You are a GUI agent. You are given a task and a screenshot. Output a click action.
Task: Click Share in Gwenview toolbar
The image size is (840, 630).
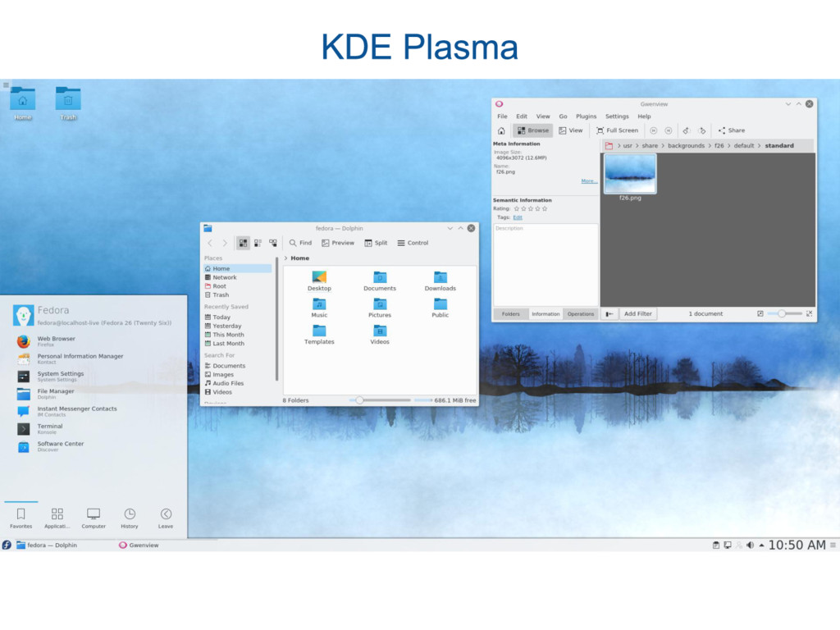pyautogui.click(x=732, y=130)
